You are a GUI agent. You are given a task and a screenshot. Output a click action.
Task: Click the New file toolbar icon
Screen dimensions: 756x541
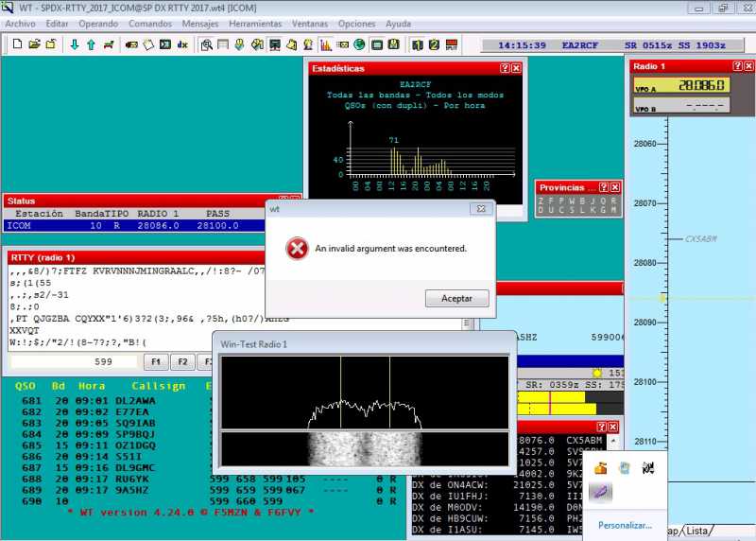pos(17,44)
